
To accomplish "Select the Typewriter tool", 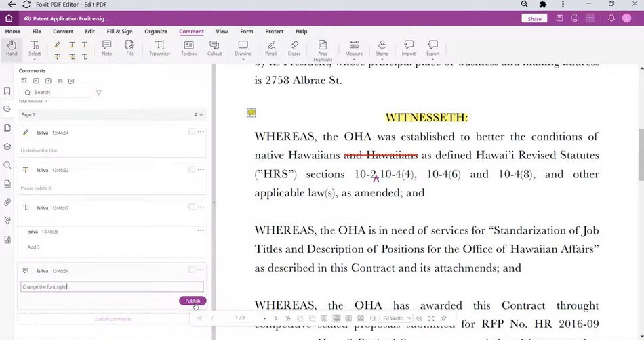I will pos(160,48).
